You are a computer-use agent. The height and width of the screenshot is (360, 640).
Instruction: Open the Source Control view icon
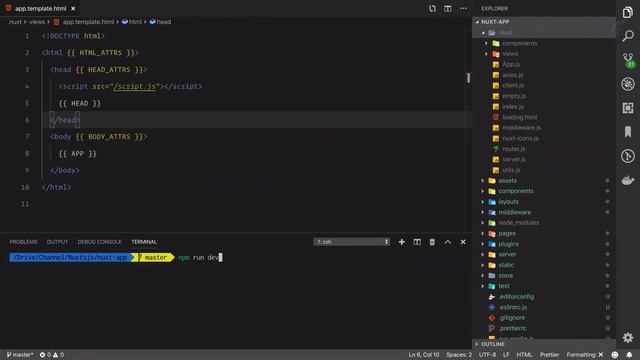tap(628, 60)
